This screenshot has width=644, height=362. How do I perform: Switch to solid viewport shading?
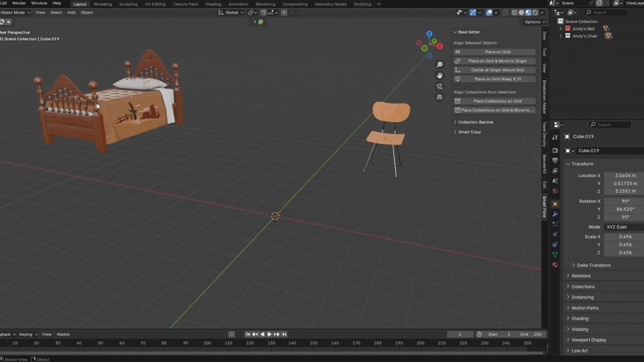click(521, 13)
